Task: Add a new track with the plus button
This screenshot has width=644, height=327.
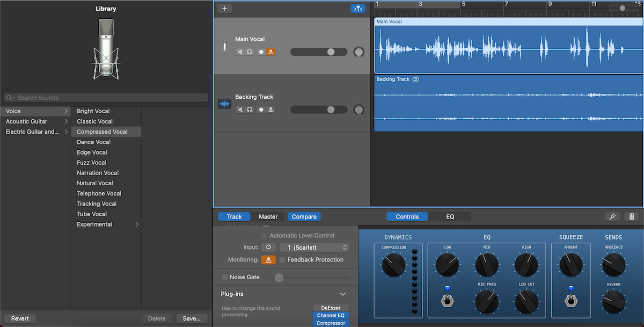Action: [224, 8]
